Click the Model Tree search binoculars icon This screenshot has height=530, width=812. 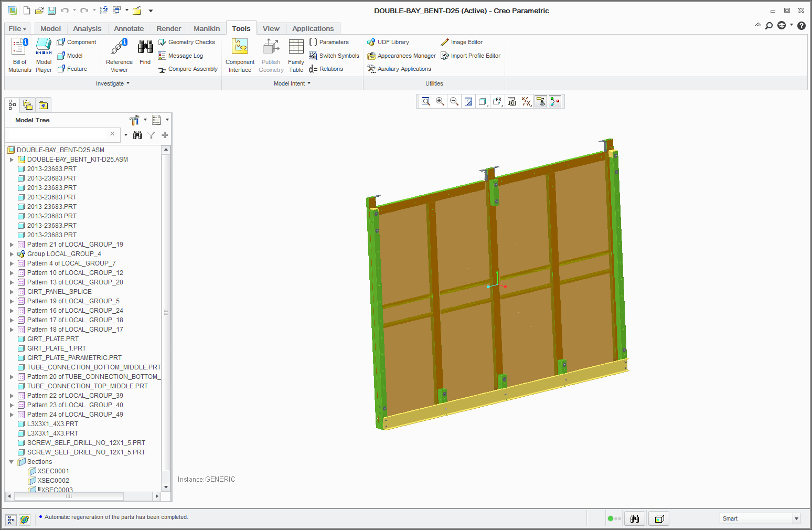(137, 135)
